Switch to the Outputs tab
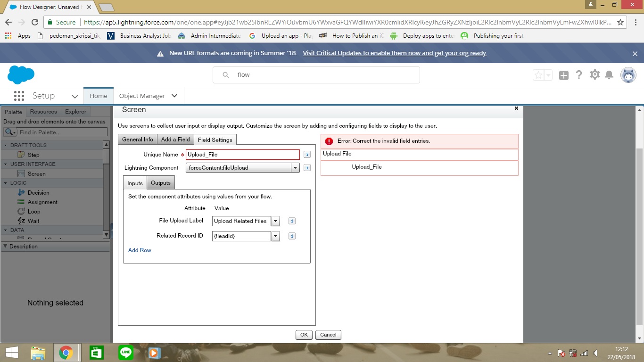The width and height of the screenshot is (644, 362). (160, 183)
